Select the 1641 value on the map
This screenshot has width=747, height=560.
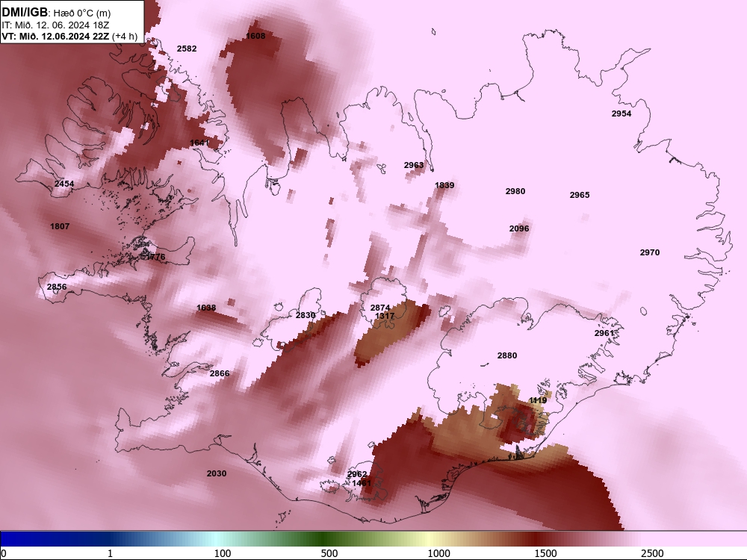click(199, 143)
